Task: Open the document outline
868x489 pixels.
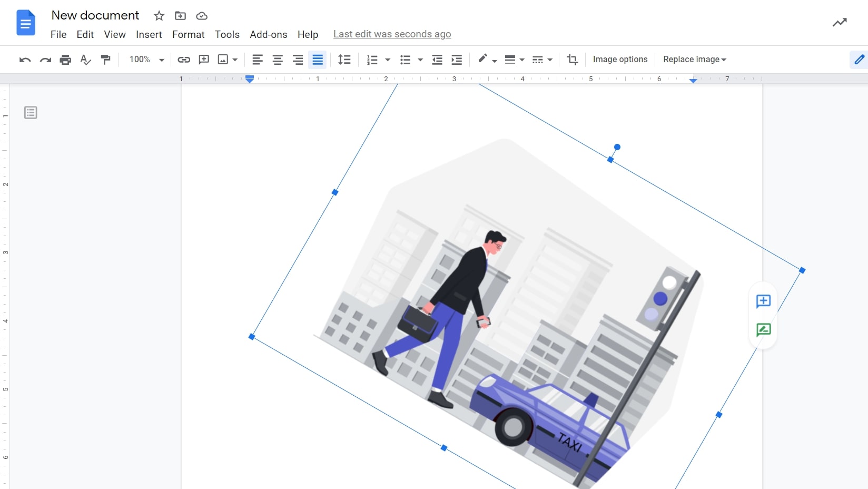Action: point(30,112)
